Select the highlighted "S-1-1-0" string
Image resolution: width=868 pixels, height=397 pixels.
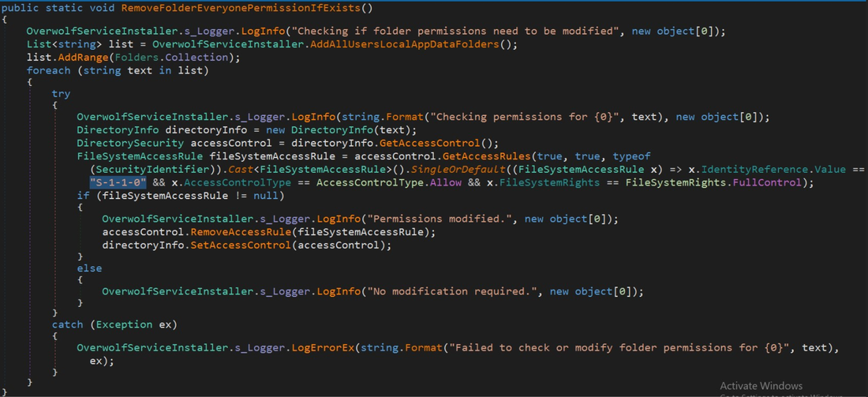[x=118, y=182]
